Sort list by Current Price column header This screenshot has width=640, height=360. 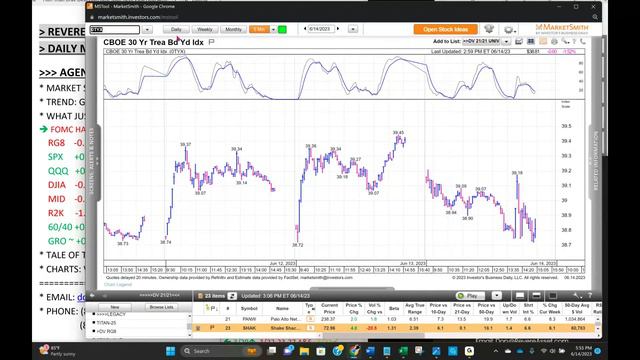tap(329, 309)
